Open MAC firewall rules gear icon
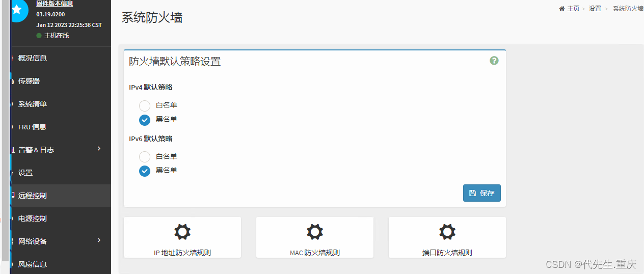The width and height of the screenshot is (644, 274). click(x=315, y=232)
